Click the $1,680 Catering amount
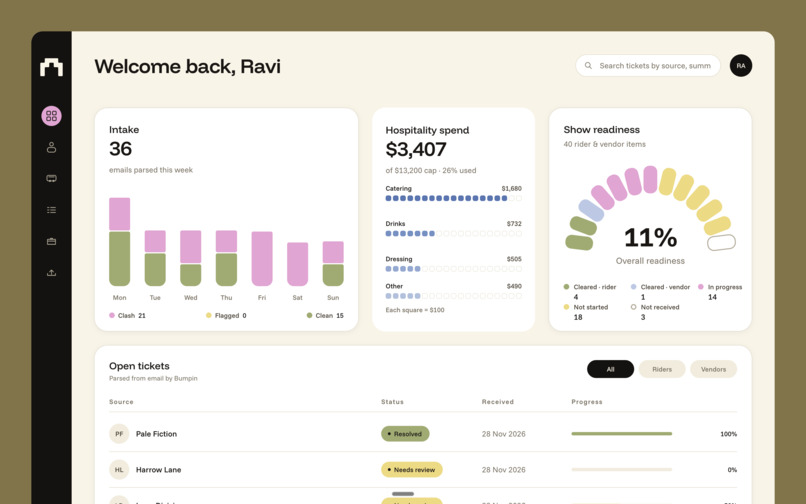The height and width of the screenshot is (504, 806). (x=511, y=188)
